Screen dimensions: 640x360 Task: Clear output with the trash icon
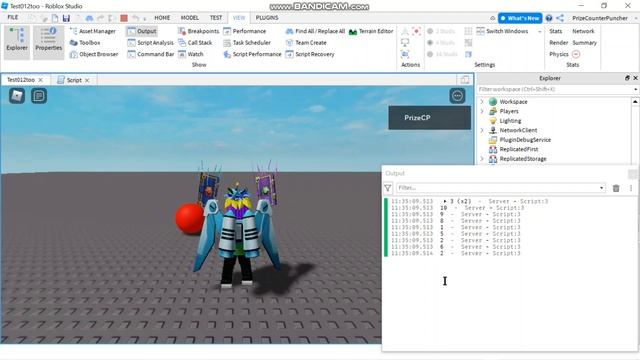click(x=616, y=188)
